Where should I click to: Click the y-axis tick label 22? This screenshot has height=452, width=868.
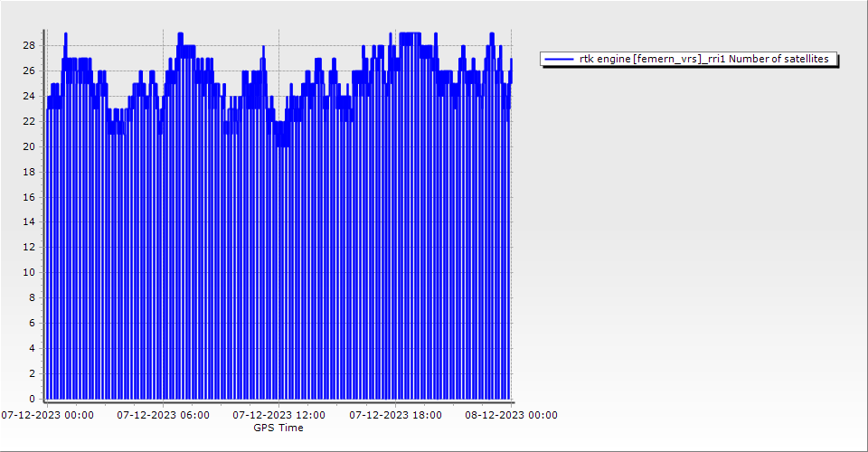[x=29, y=121]
